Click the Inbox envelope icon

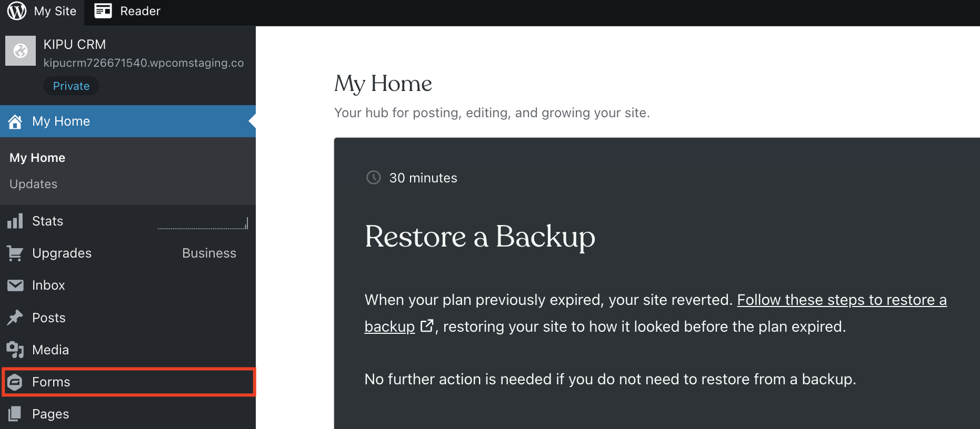pos(15,285)
